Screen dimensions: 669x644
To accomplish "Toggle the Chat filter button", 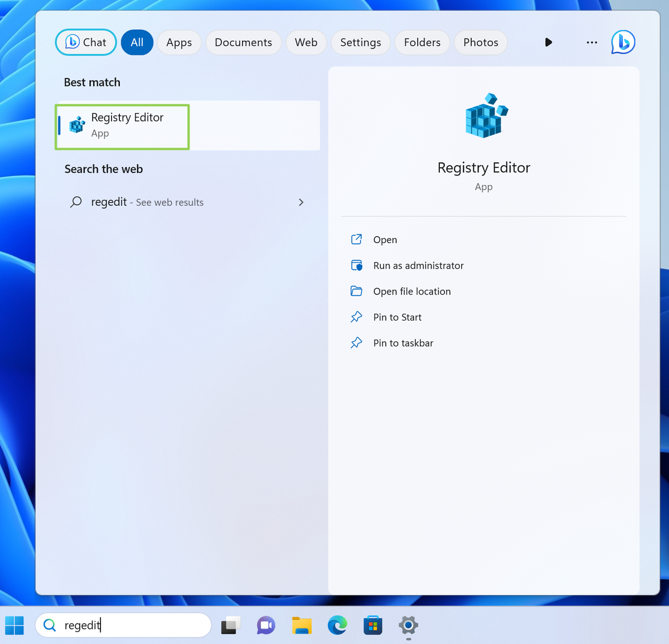I will [85, 42].
